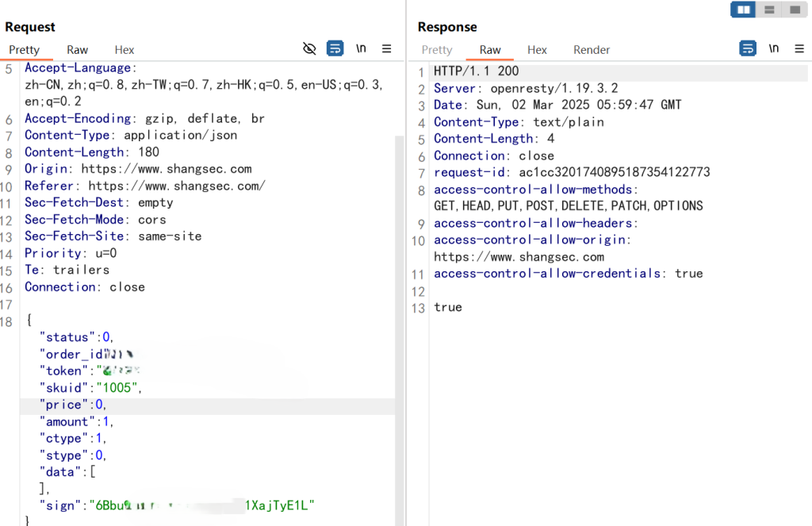Toggle the \n newline display in Response panel
The height and width of the screenshot is (526, 812).
pos(773,49)
